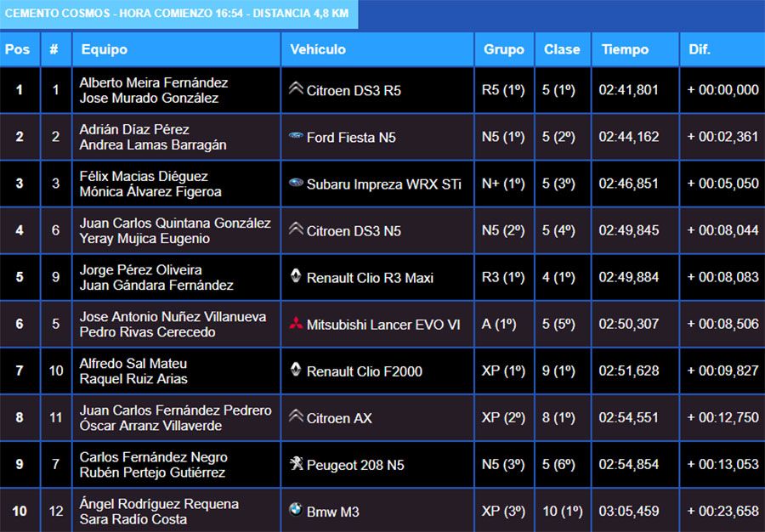Click the Citroen logo beside Citroen AX
The image size is (765, 532).
(296, 416)
